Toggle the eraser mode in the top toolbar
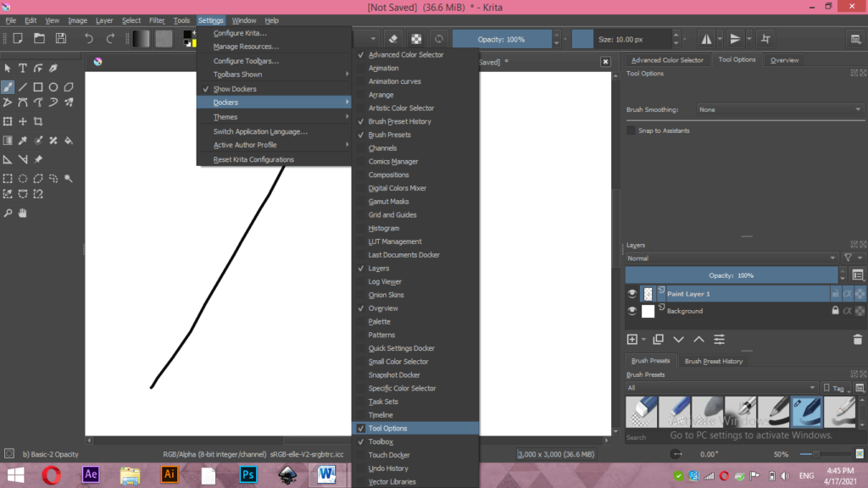868x488 pixels. click(392, 38)
